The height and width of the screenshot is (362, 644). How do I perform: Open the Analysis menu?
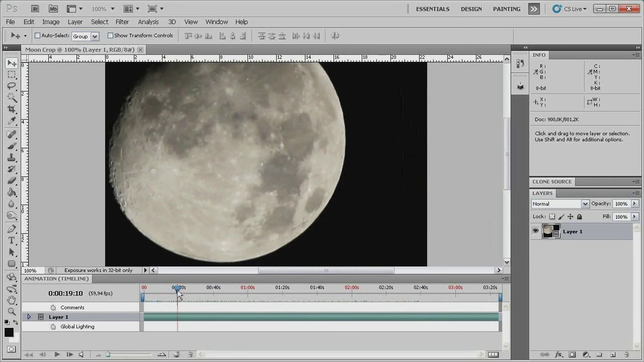[148, 22]
